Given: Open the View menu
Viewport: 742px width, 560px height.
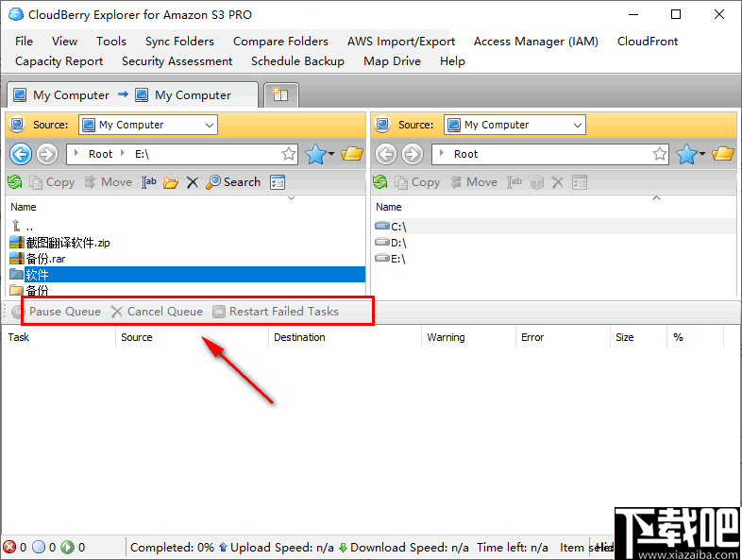Looking at the screenshot, I should (x=65, y=42).
